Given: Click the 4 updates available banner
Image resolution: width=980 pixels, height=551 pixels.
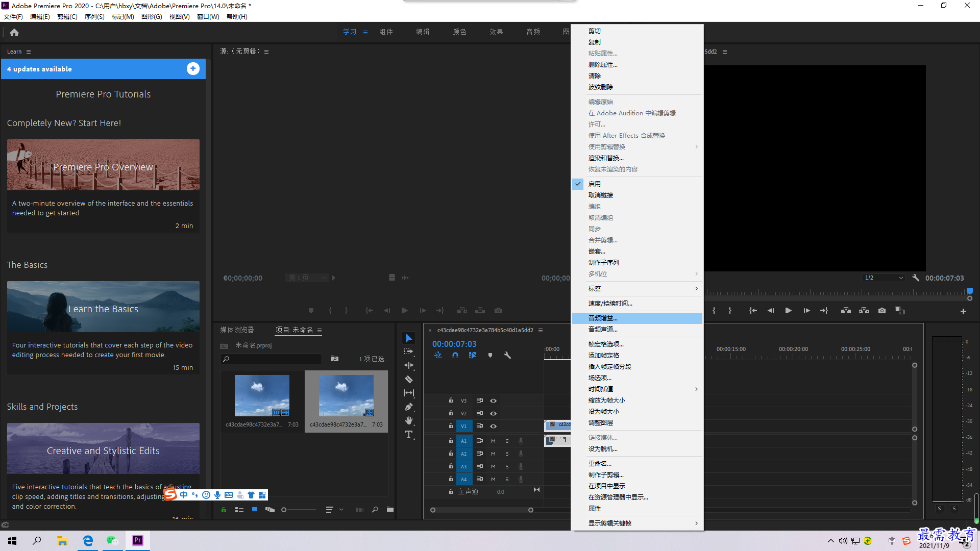Looking at the screenshot, I should pyautogui.click(x=103, y=69).
